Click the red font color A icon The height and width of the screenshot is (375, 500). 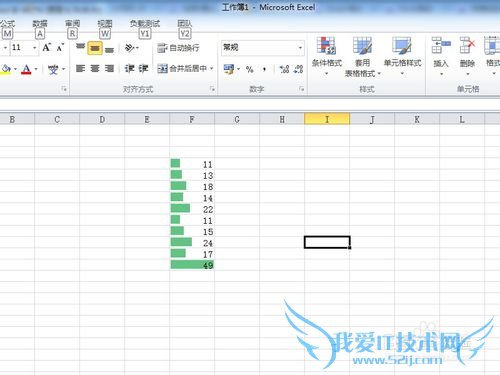point(26,69)
